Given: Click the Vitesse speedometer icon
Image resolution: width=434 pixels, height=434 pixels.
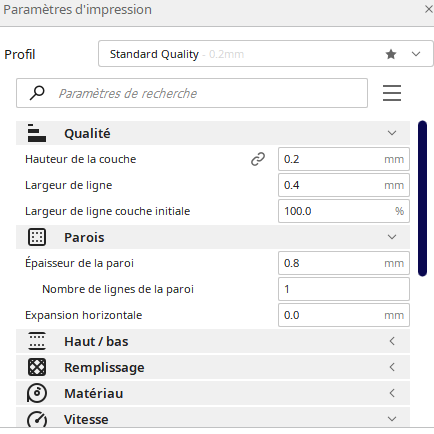Looking at the screenshot, I should tap(37, 419).
